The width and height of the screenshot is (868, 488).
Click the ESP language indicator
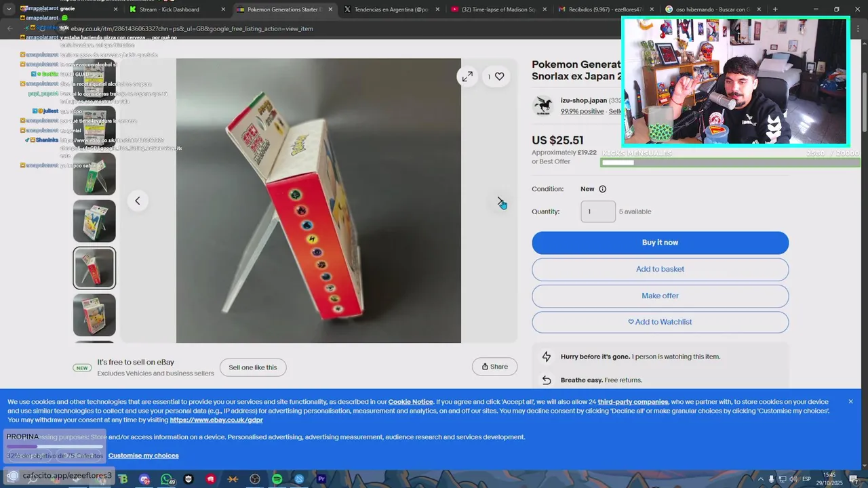click(806, 479)
